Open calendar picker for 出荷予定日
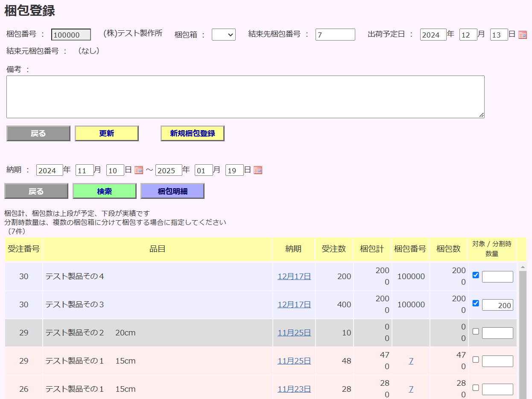The image size is (532, 399). pyautogui.click(x=522, y=35)
